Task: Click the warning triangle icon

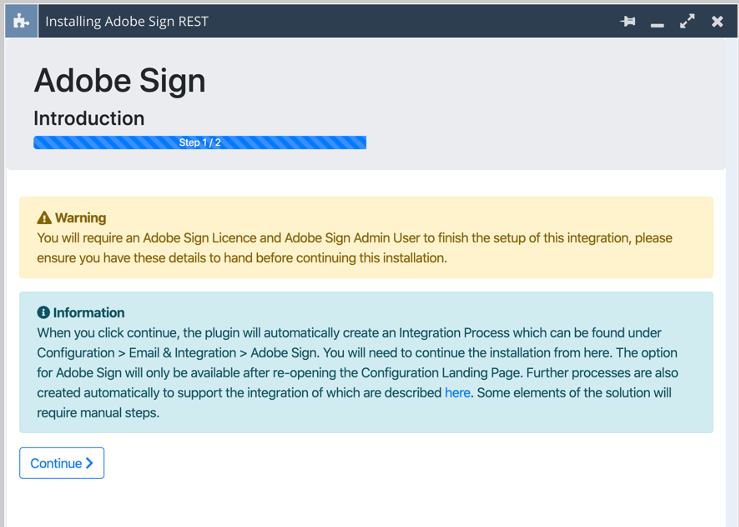Action: click(44, 218)
